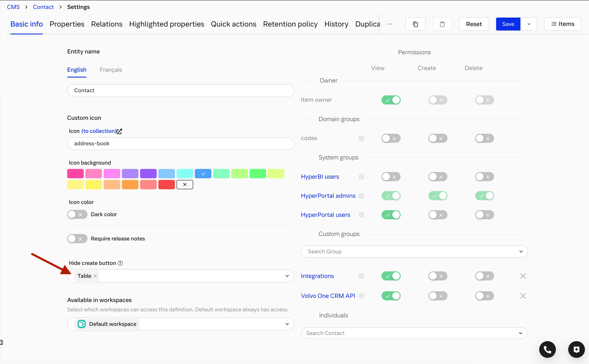589x364 pixels.
Task: Enable Dark color icon toggle
Action: pyautogui.click(x=77, y=215)
